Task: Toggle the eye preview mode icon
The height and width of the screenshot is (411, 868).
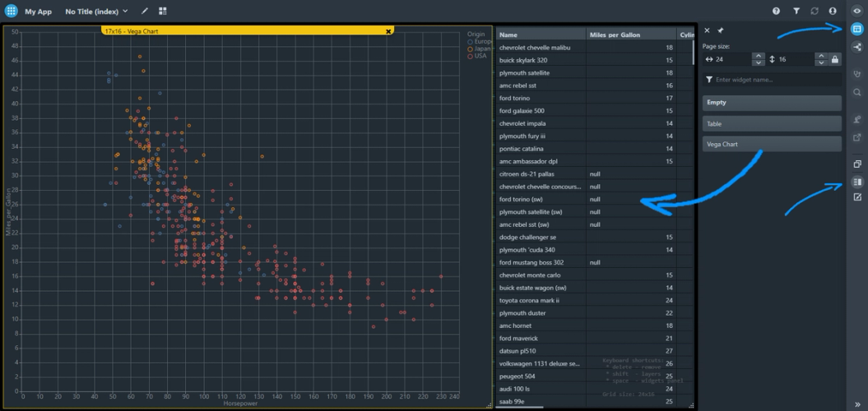Action: tap(857, 11)
